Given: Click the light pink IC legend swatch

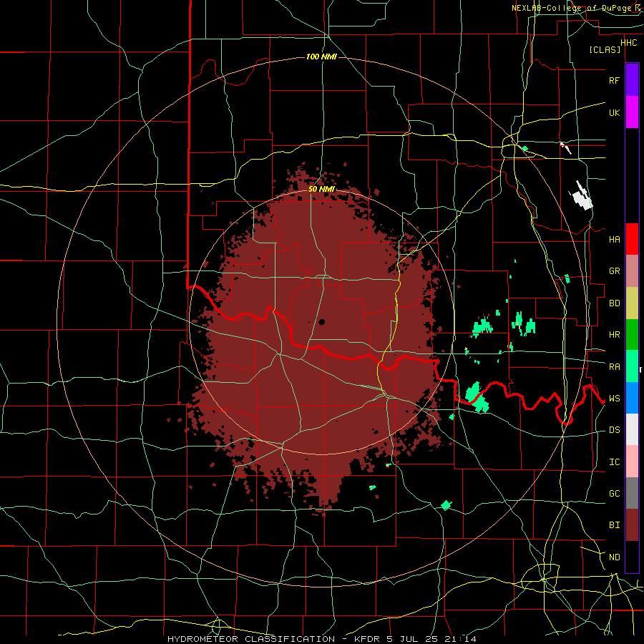Looking at the screenshot, I should 632,462.
